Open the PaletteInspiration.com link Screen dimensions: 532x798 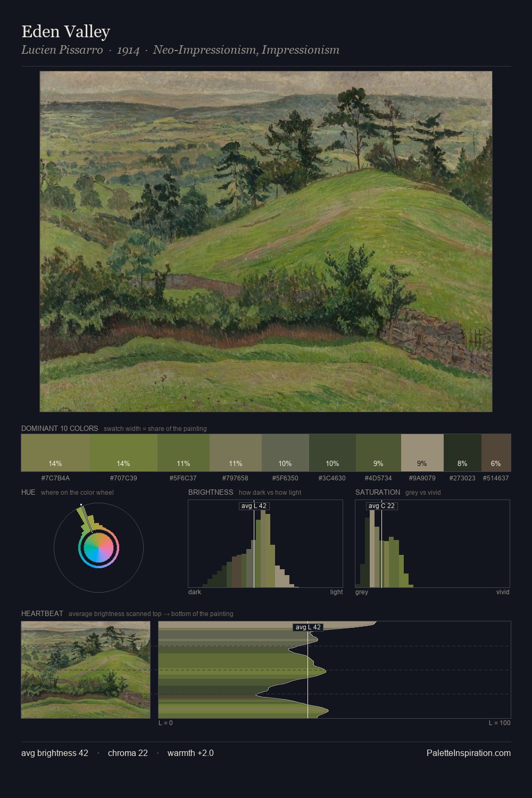coord(469,753)
